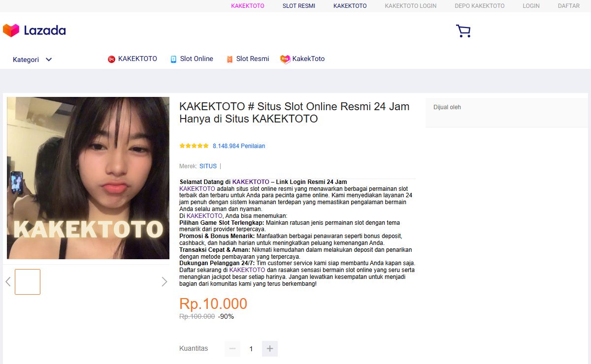Show next product thumbnail arrow
Viewport: 591px width, 364px height.
coord(164,282)
